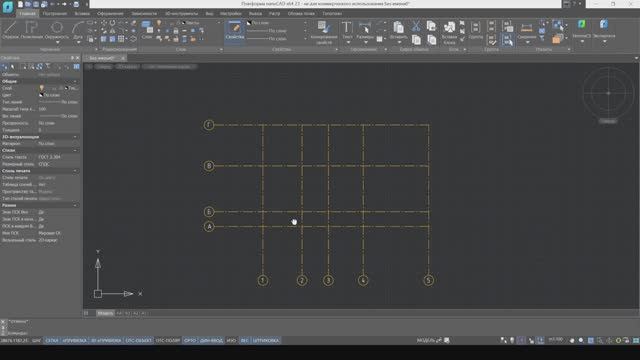Image resolution: width=640 pixels, height=360 pixels.
Task: Select the Окружность (circle) tool
Action: 57,30
